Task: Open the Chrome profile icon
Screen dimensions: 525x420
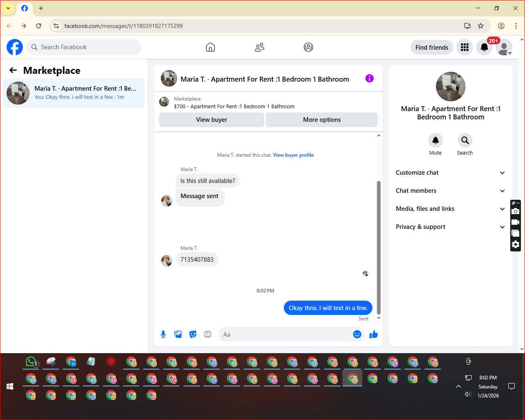Action: (501, 26)
